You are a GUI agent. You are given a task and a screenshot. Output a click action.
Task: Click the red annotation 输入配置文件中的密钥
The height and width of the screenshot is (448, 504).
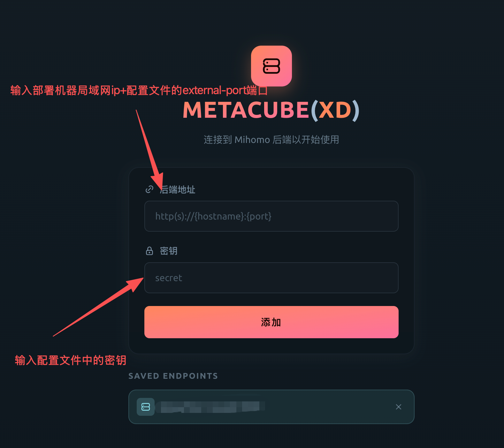[x=71, y=360]
